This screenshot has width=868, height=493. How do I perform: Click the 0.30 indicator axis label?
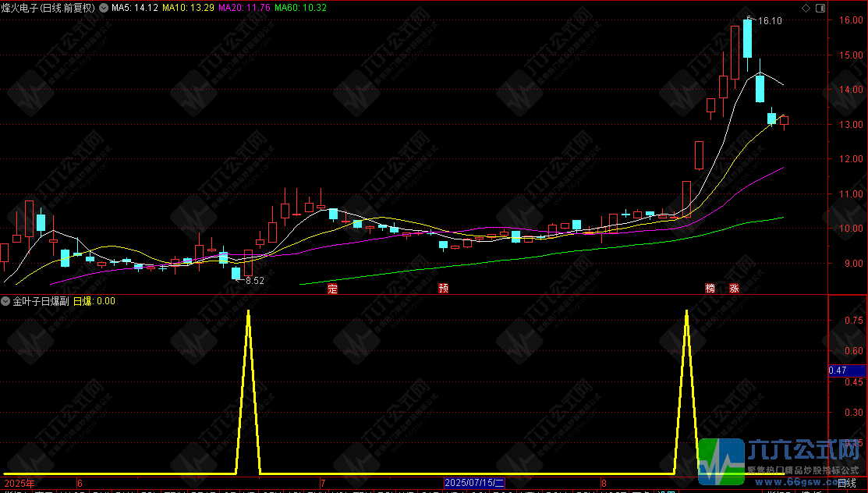pos(854,412)
